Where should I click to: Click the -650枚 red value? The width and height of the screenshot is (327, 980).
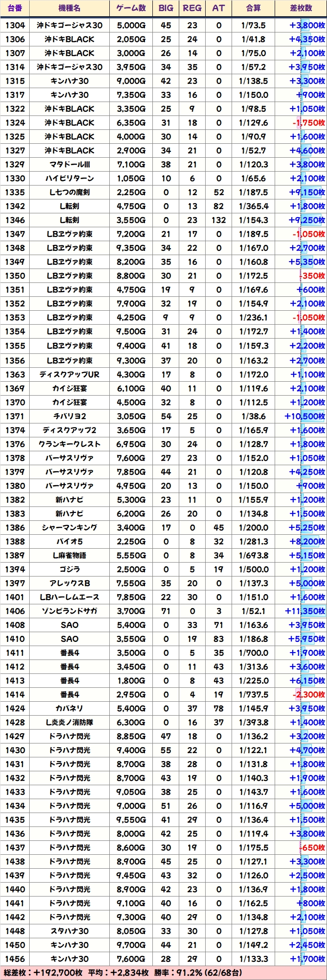312,847
